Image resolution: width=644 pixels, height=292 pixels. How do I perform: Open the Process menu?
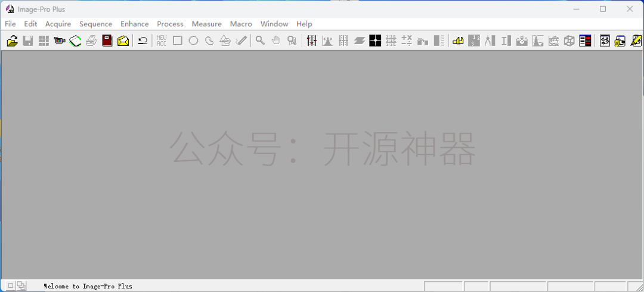click(x=170, y=24)
